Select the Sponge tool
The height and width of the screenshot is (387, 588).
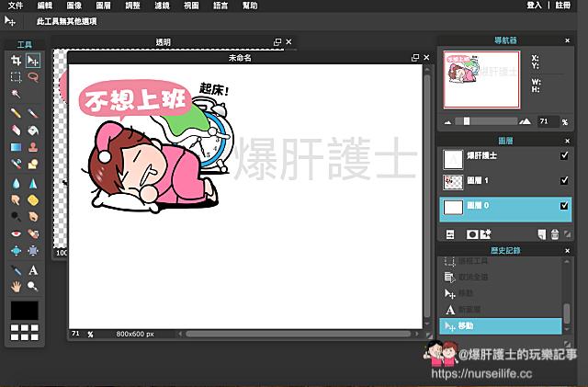33,200
